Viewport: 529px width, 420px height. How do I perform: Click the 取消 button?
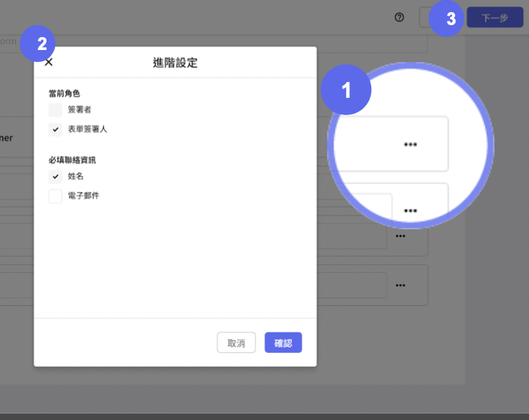pos(236,343)
